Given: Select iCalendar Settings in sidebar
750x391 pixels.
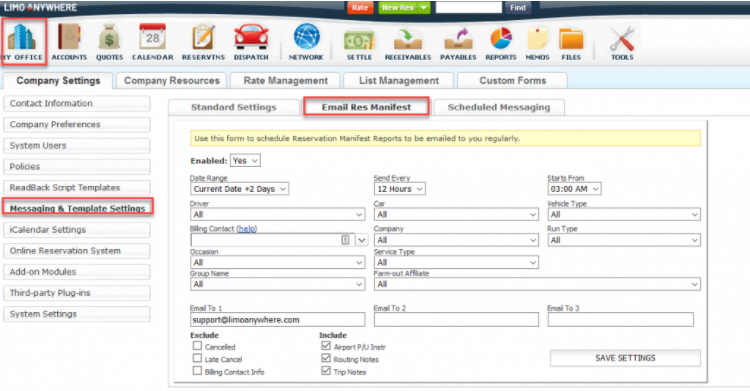Looking at the screenshot, I should (77, 230).
